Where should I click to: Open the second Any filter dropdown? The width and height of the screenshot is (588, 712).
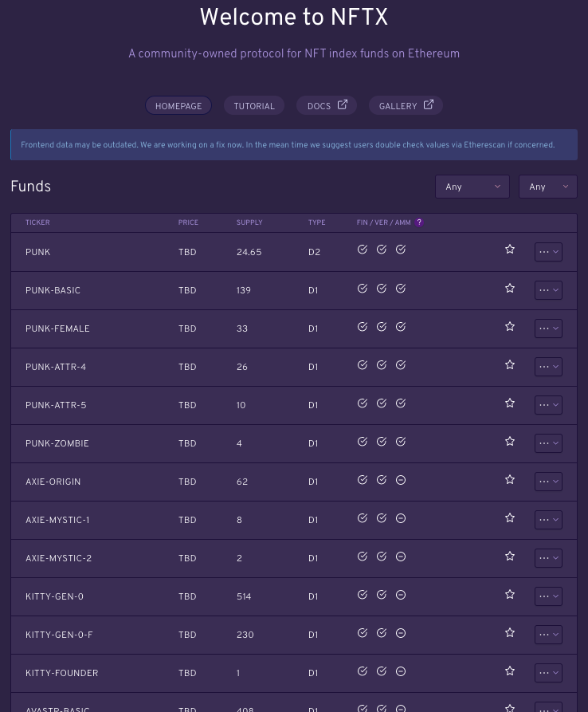click(x=548, y=187)
